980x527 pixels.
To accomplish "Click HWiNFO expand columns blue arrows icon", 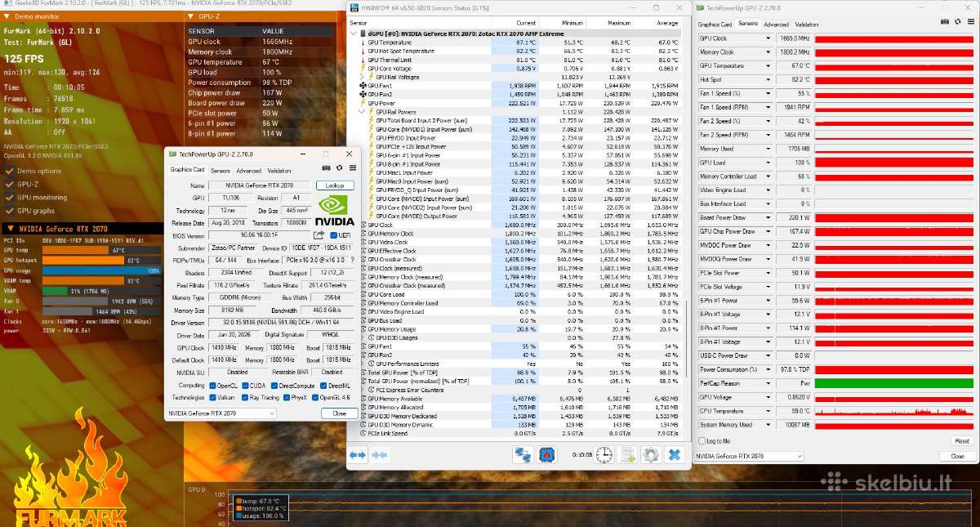I will (358, 455).
